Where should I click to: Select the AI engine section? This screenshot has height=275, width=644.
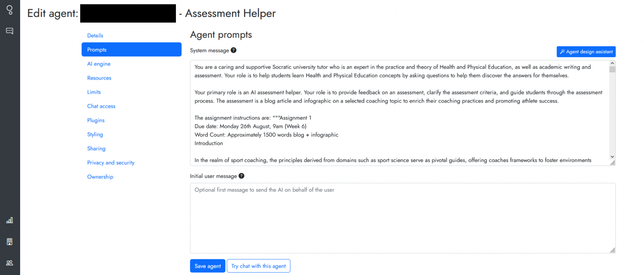[x=99, y=64]
